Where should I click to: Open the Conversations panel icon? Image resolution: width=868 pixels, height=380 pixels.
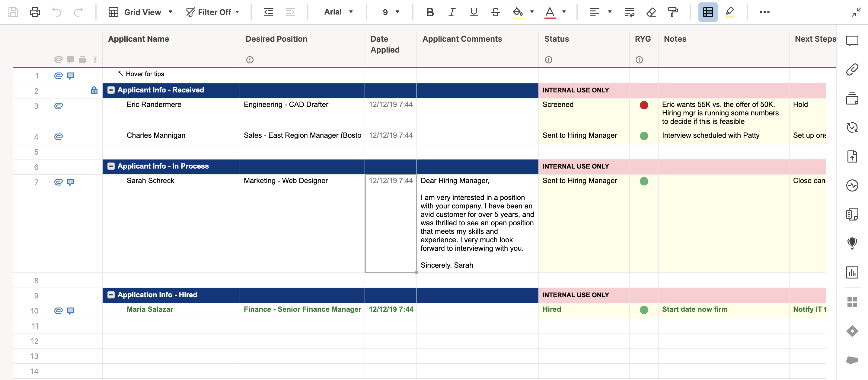pos(852,41)
